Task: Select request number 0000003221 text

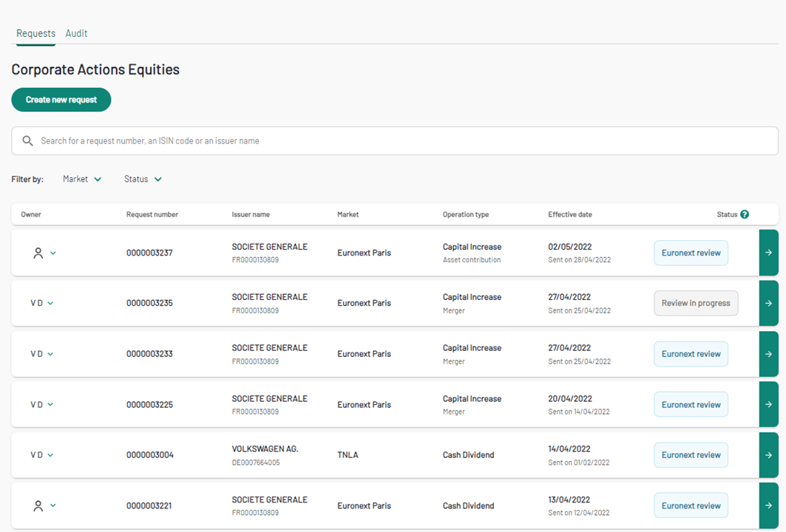Action: (x=149, y=506)
